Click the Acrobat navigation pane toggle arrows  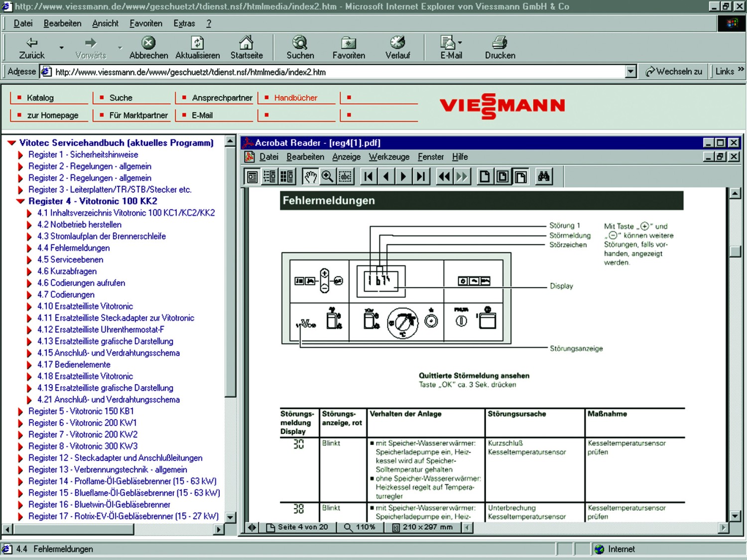click(252, 527)
